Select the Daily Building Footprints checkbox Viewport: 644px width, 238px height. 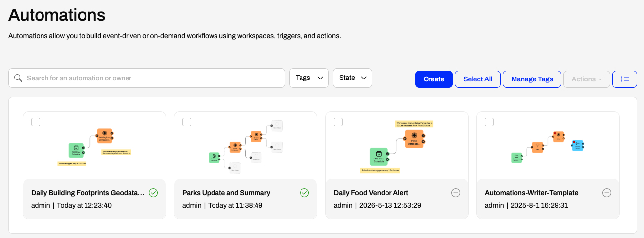[36, 122]
